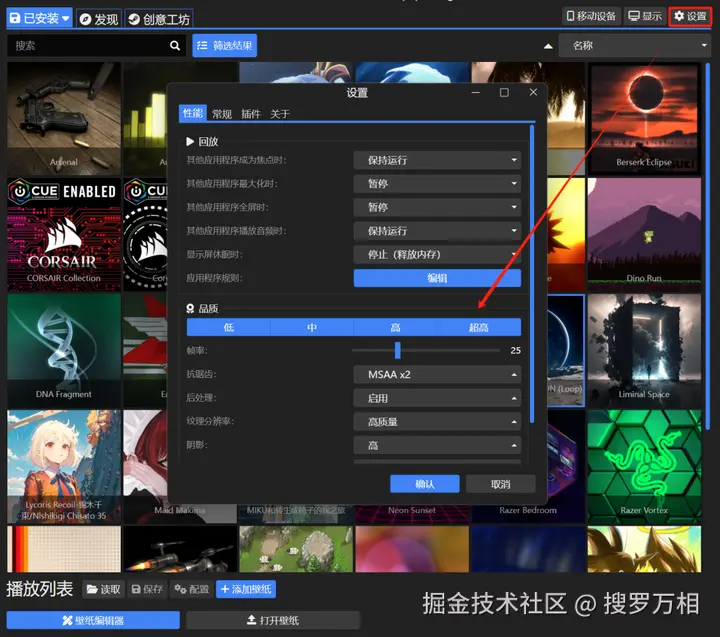720x637 pixels.
Task: Open the 关于 about tab
Action: (x=280, y=114)
